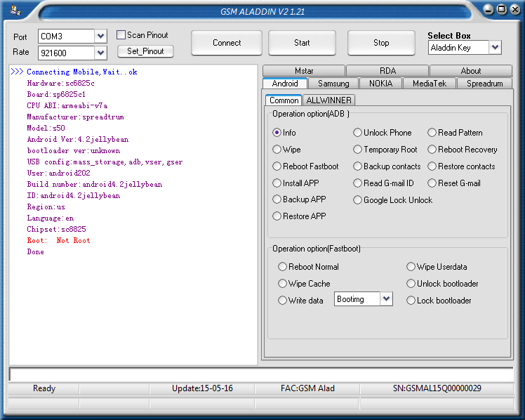Open the ALLWINNER sub-tab
Image resolution: width=525 pixels, height=420 pixels.
pyautogui.click(x=328, y=100)
